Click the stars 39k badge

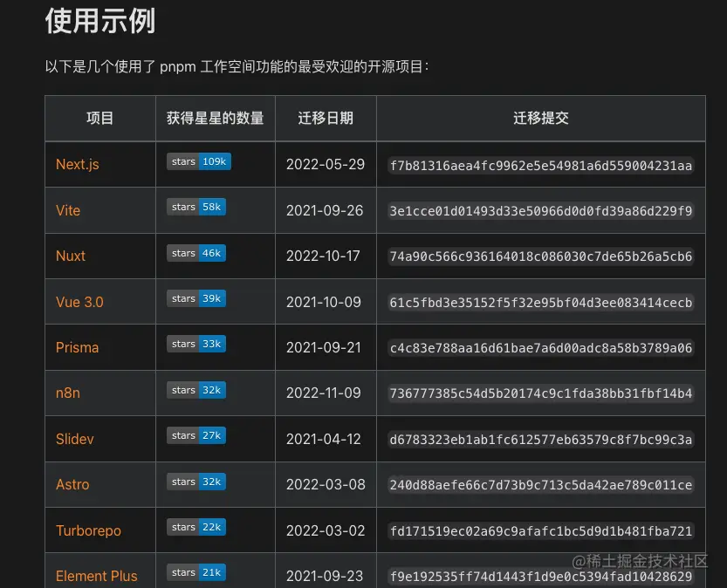(196, 298)
